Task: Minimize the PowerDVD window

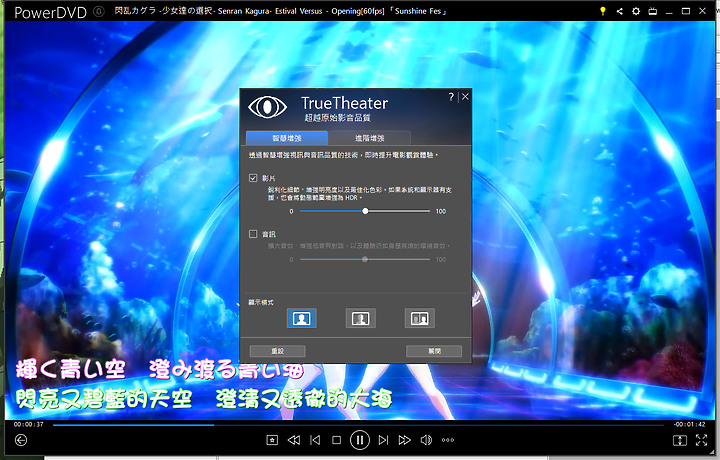Action: point(669,11)
